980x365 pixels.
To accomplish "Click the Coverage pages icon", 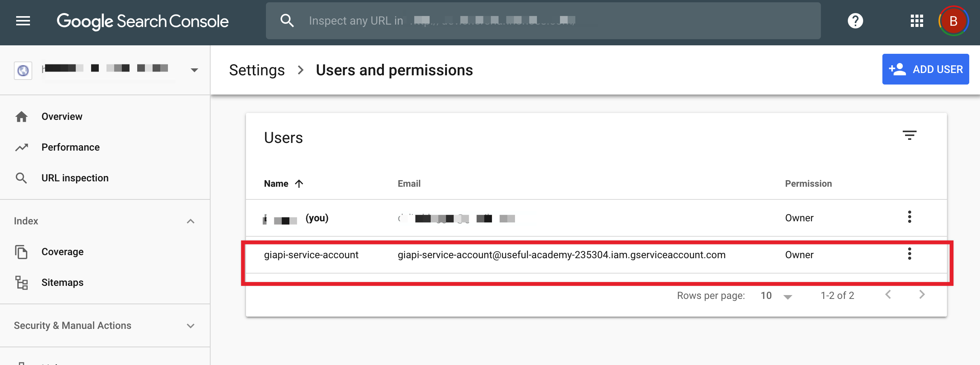I will click(x=21, y=252).
